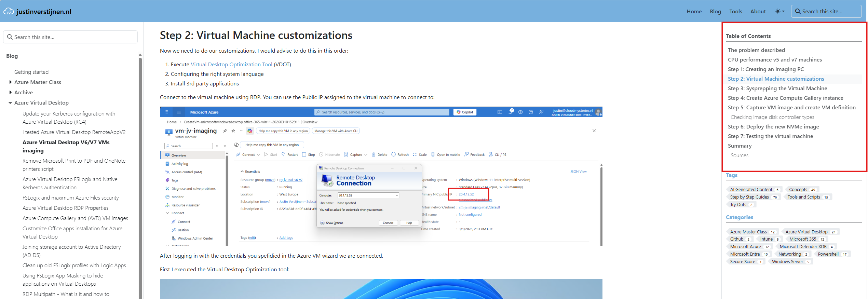
Task: Open the Microsoft Defender XDR category
Action: click(803, 246)
